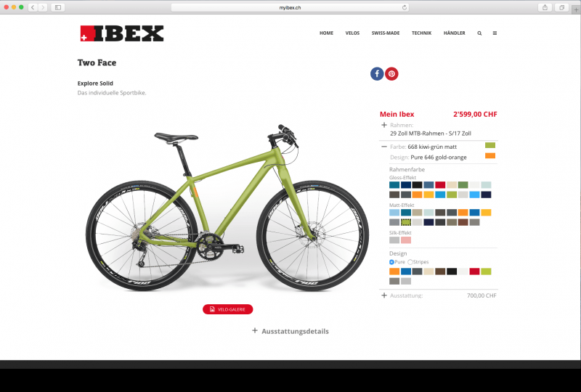Viewport: 581px width, 392px height.
Task: Collapse the Farbe section
Action: click(x=384, y=147)
